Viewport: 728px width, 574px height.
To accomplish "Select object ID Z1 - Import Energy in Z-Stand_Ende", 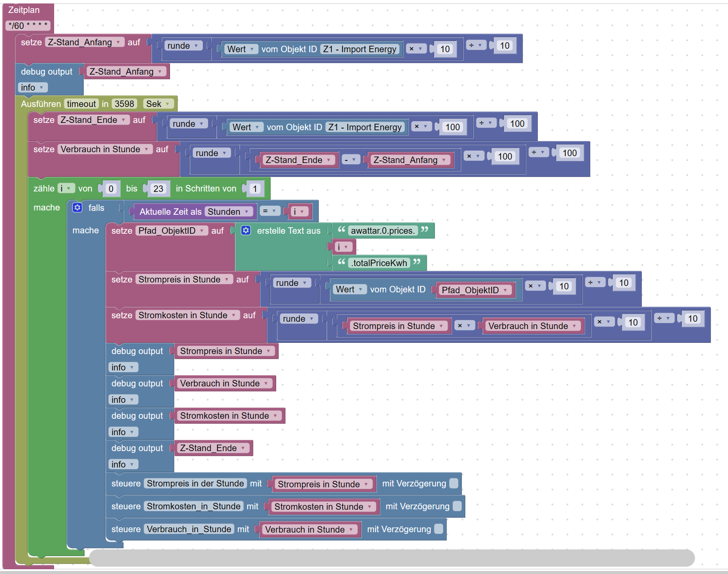I will pyautogui.click(x=365, y=127).
